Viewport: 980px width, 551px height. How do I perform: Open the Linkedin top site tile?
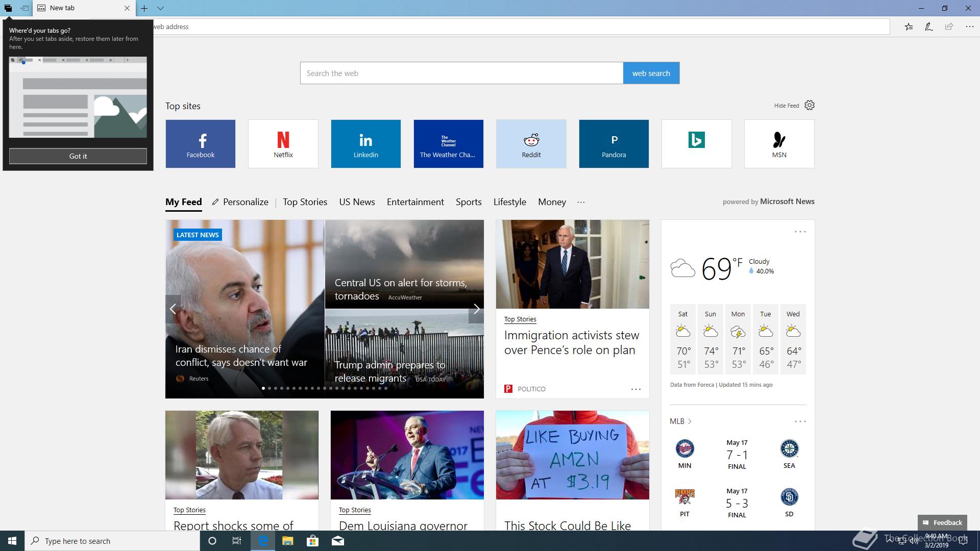366,144
